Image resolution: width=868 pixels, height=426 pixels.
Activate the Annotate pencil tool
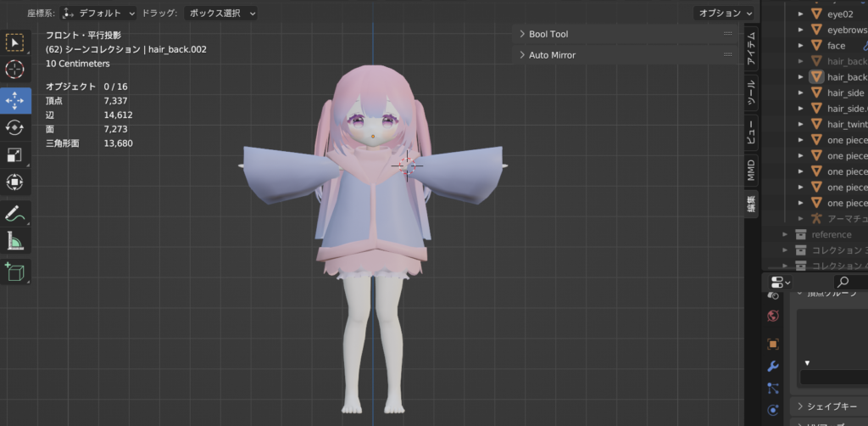tap(15, 213)
